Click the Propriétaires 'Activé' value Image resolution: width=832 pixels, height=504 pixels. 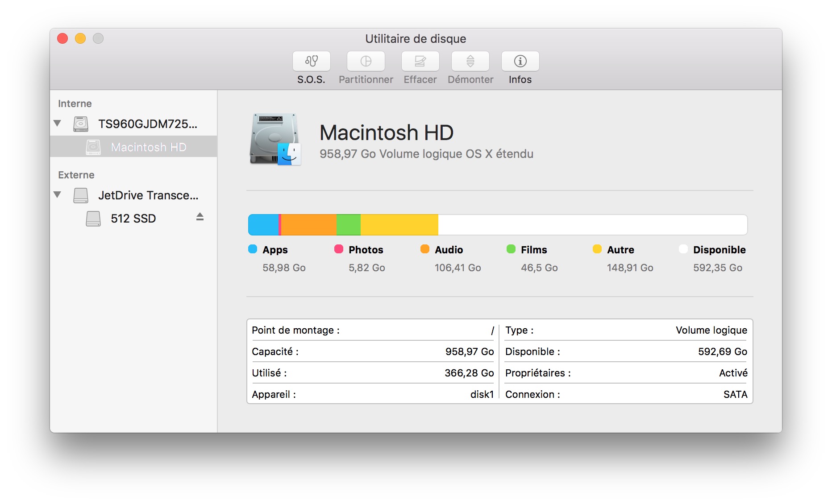tap(733, 373)
